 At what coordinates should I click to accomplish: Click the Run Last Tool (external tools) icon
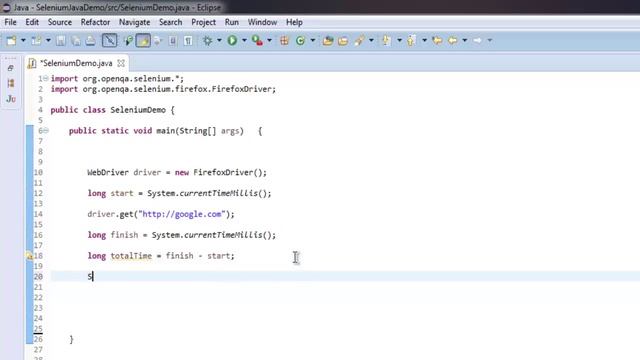click(x=257, y=40)
